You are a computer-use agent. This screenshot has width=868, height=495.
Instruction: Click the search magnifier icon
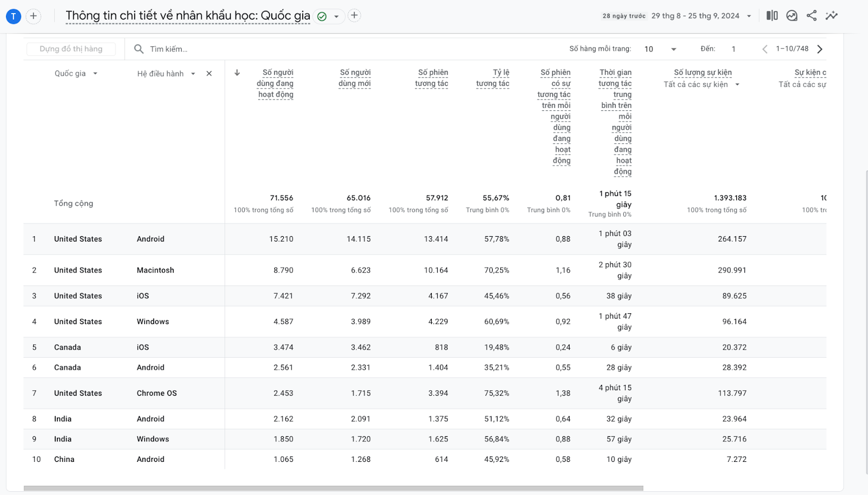(x=139, y=49)
